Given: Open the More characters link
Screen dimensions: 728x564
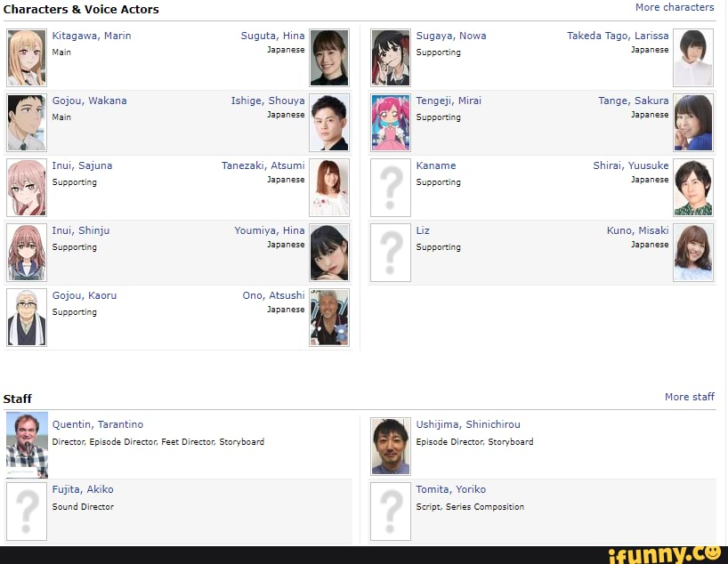Looking at the screenshot, I should [675, 7].
